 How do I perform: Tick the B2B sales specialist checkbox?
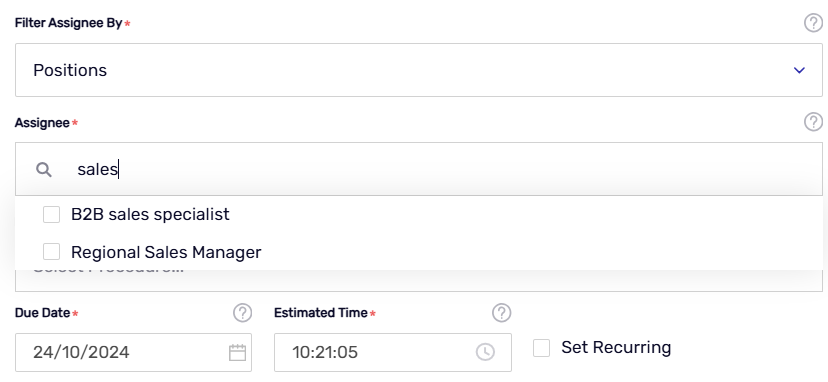pyautogui.click(x=51, y=215)
